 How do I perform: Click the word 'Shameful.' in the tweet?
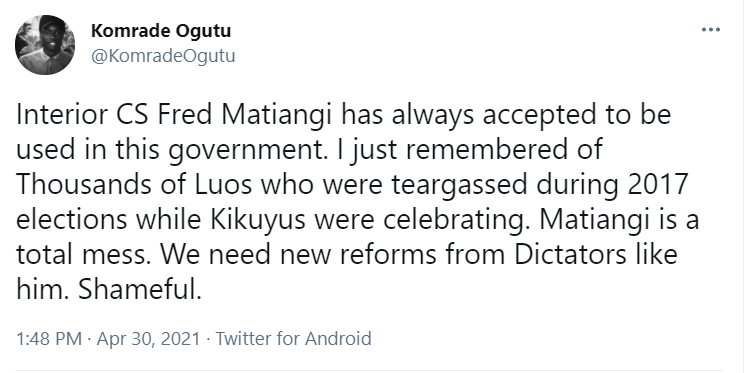click(140, 289)
